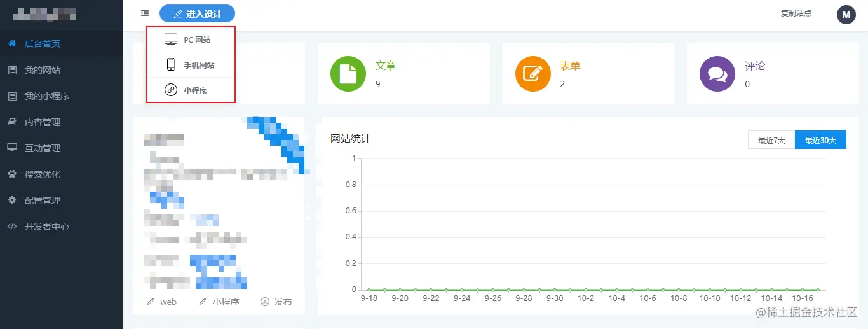Expand 配置管理 in the sidebar
Image resolution: width=868 pixels, height=329 pixels.
(x=62, y=200)
